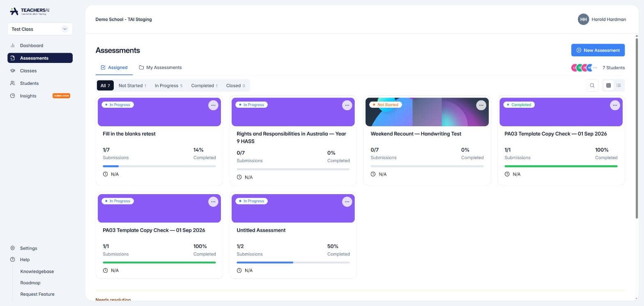This screenshot has height=306, width=644.
Task: Select the All 7 filter
Action: [x=105, y=86]
